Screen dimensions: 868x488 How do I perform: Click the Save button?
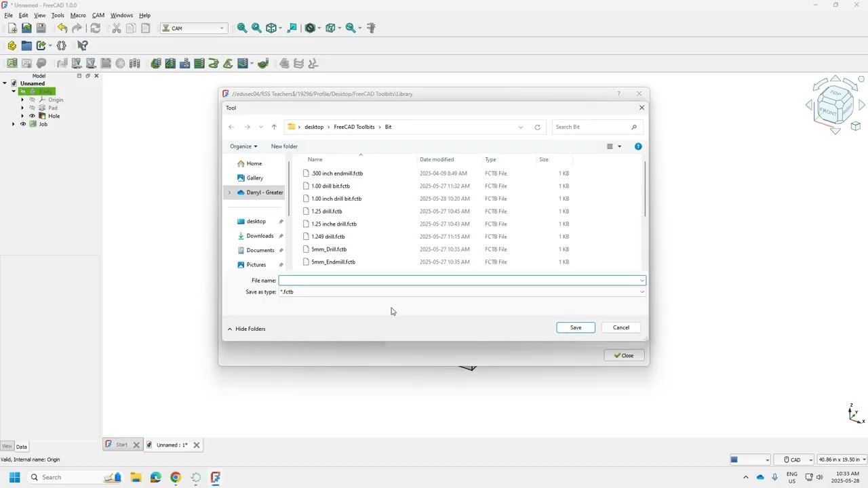576,327
